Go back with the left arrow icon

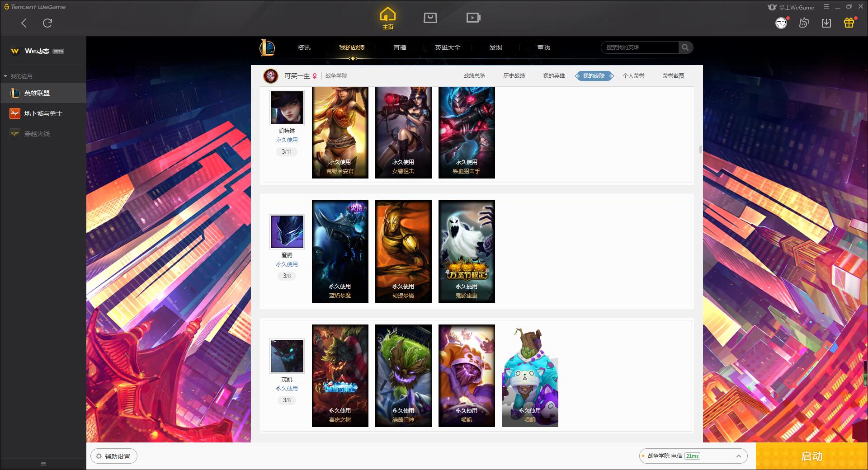(x=24, y=23)
